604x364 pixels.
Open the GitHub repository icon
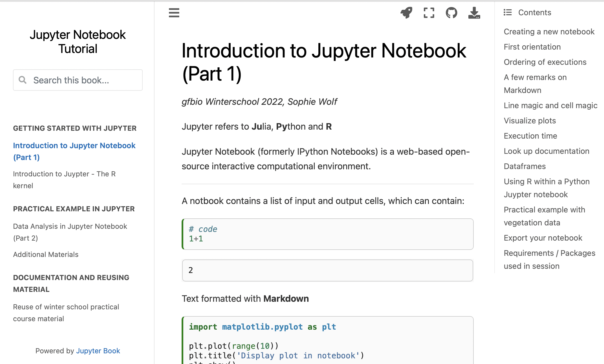[451, 13]
